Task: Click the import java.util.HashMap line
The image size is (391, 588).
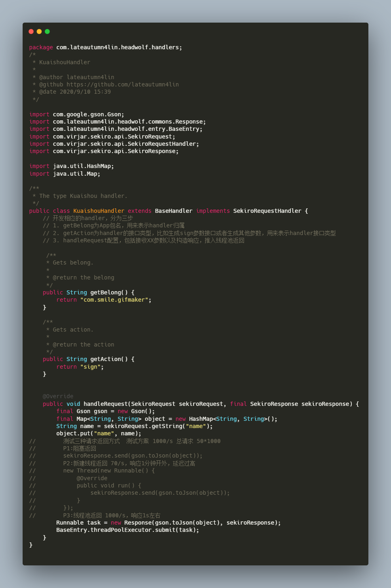Action: pos(71,166)
